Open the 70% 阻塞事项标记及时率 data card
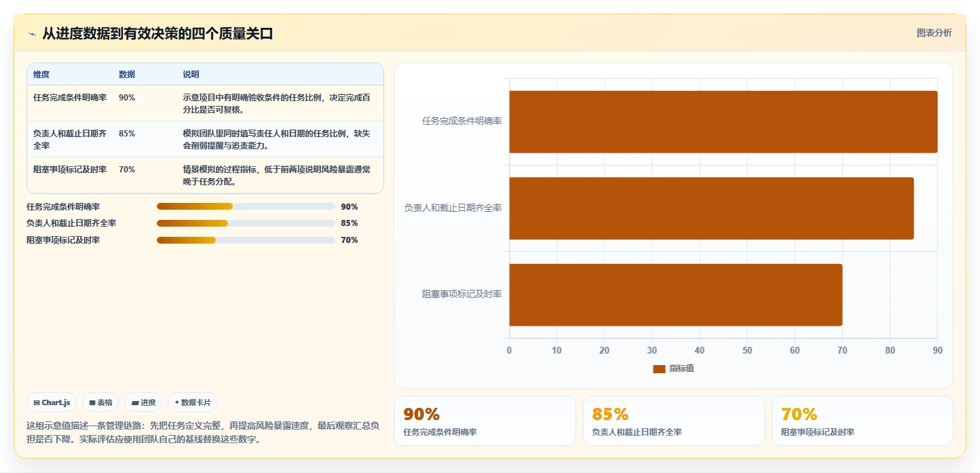Image resolution: width=980 pixels, height=473 pixels. (862, 421)
